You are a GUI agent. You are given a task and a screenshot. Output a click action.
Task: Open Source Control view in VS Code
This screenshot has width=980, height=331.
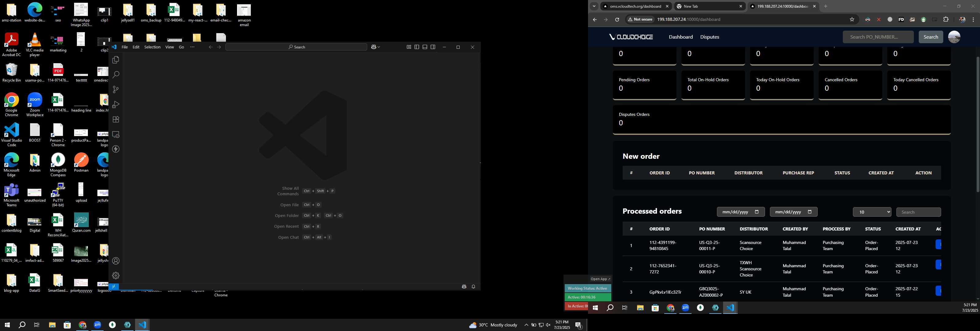coord(116,89)
